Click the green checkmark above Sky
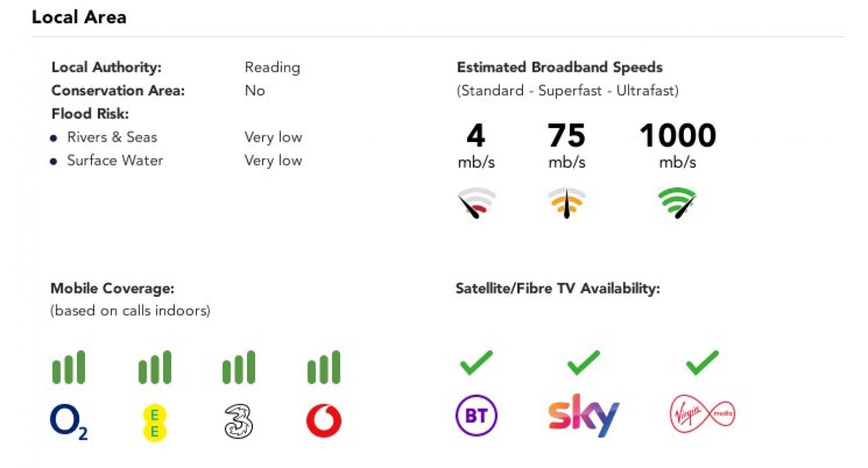Screen dimensions: 868x468 click(x=583, y=362)
